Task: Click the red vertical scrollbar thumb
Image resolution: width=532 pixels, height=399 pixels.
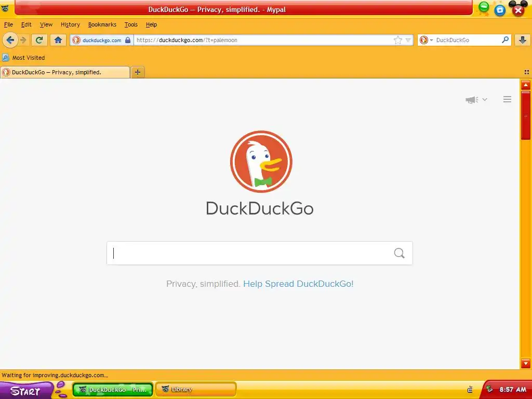Action: [x=526, y=115]
